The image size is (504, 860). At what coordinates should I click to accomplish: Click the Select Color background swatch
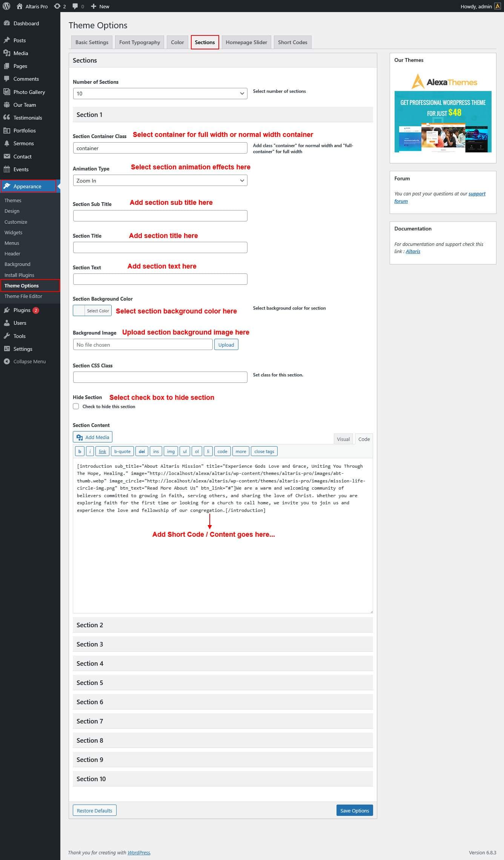79,311
